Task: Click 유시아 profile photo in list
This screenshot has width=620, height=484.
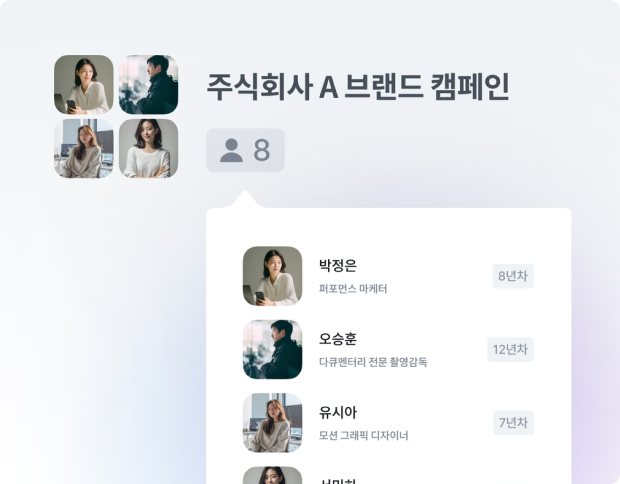Action: point(272,423)
